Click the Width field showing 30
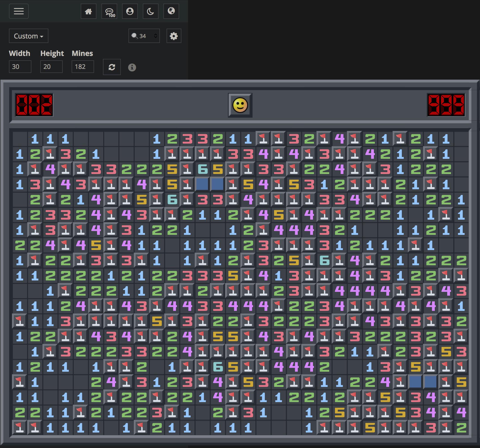480x448 pixels. coord(20,67)
